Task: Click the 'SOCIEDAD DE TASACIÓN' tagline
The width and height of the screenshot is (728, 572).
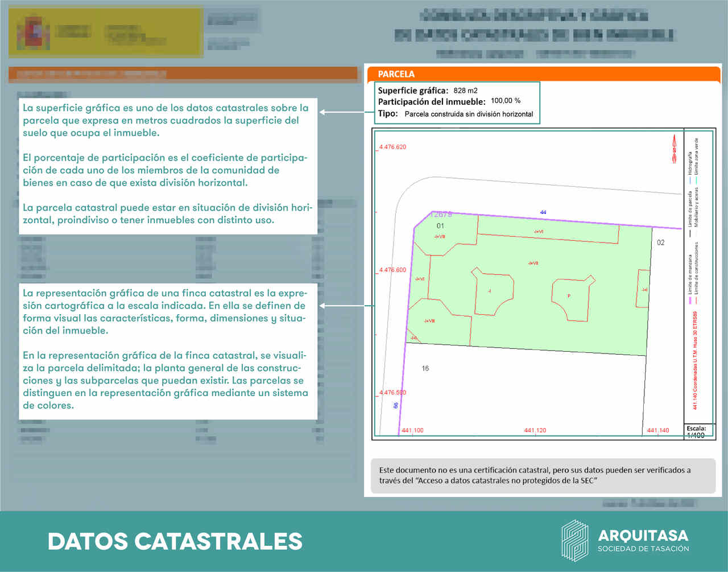Action: click(643, 549)
